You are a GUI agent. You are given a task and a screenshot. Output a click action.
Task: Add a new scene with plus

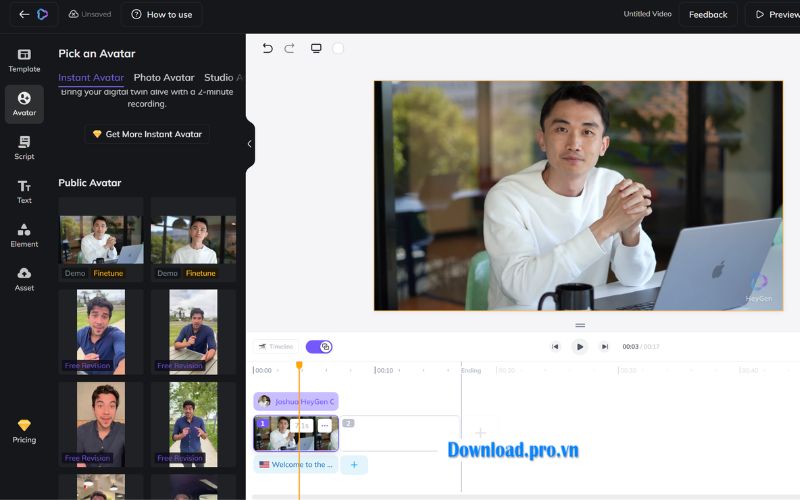(x=480, y=433)
